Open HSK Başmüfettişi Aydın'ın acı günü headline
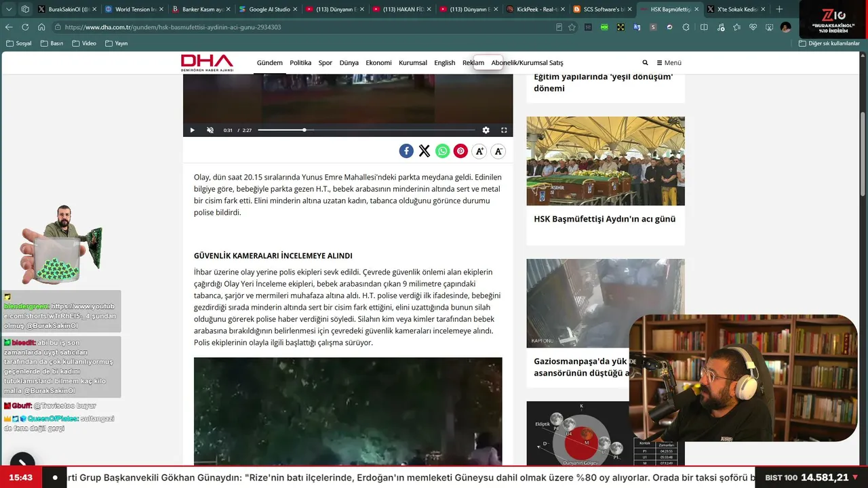Screen dimensions: 868x488 (604, 219)
